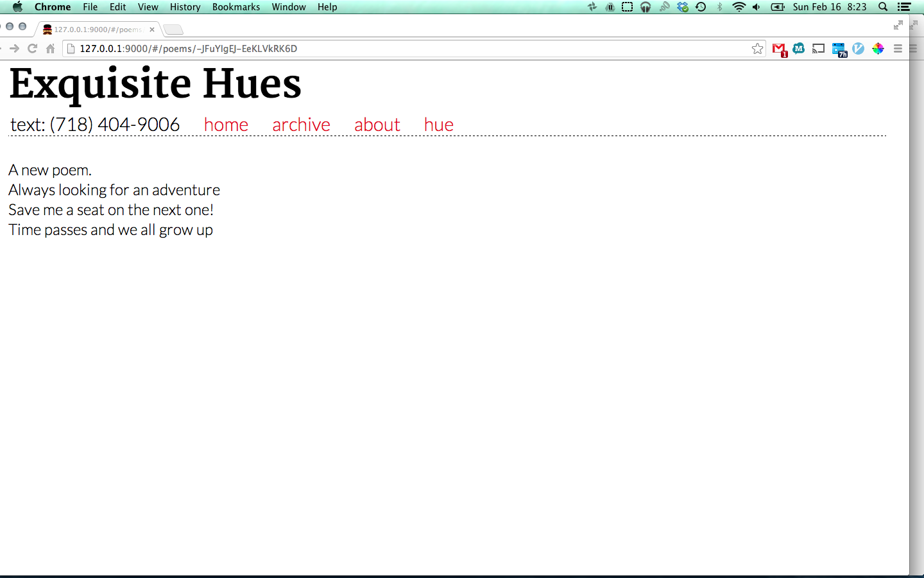The image size is (924, 578).
Task: Click the Google Drive paused icon
Action: 610,7
